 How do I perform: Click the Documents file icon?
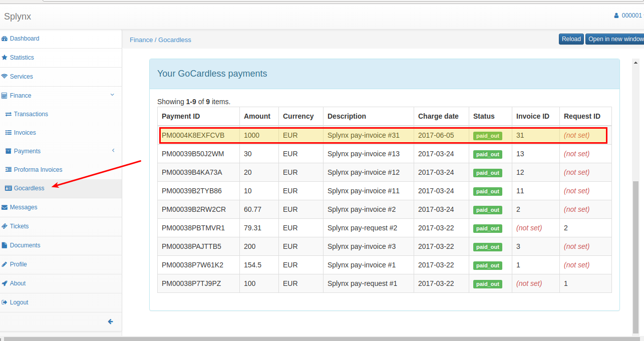pos(5,245)
